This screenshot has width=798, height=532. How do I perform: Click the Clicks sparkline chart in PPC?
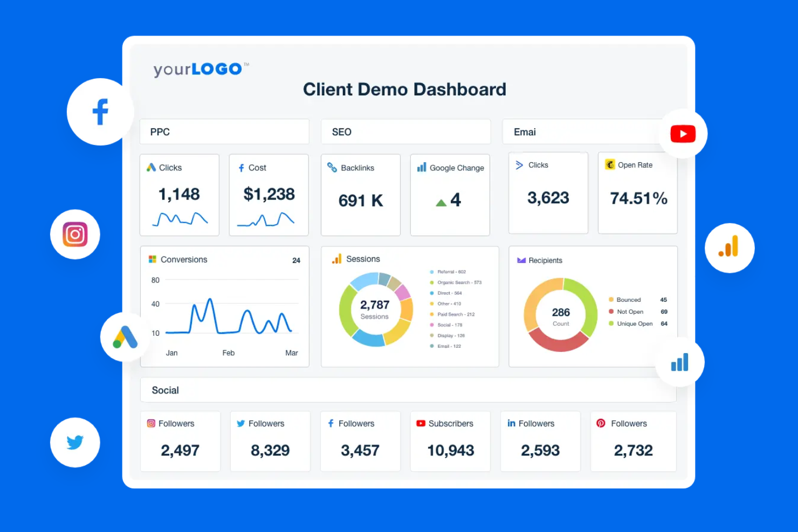(x=180, y=219)
